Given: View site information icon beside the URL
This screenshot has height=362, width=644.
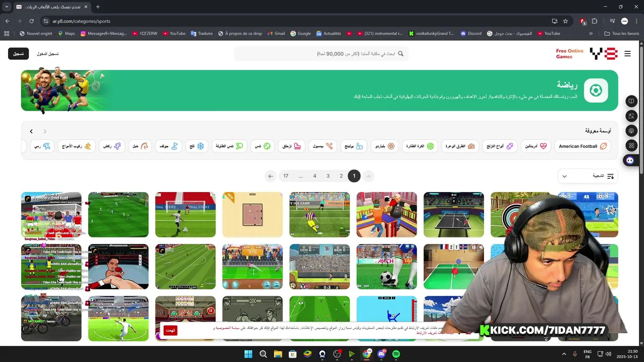Looking at the screenshot, I should point(46,21).
